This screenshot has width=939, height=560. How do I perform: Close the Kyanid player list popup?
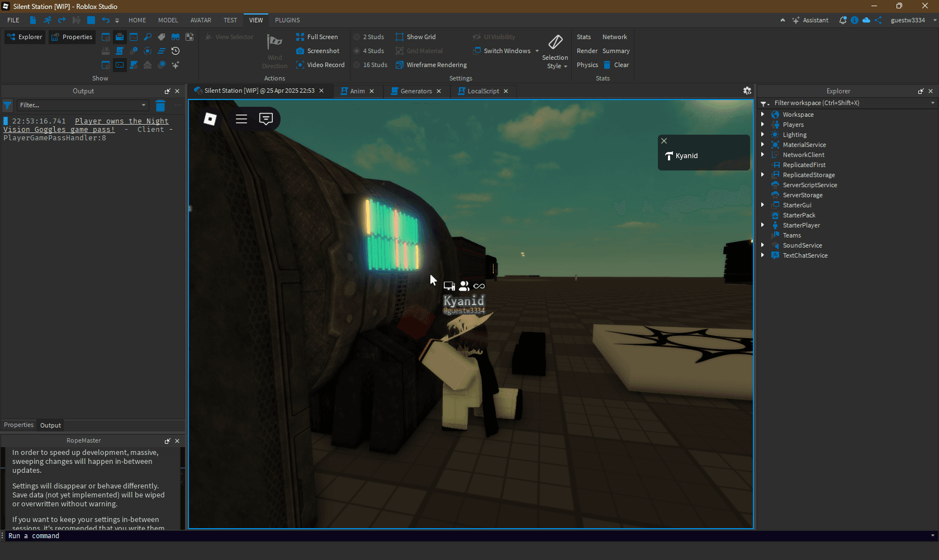click(664, 141)
